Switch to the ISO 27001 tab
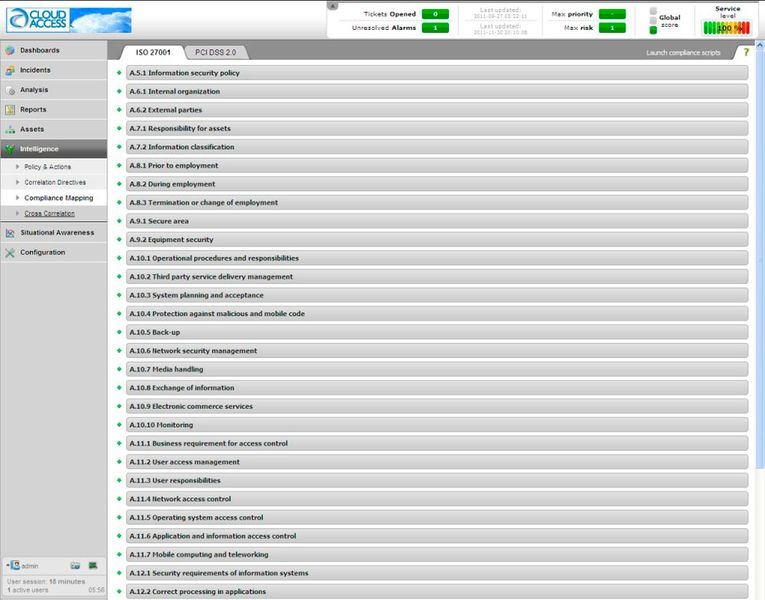 click(x=153, y=52)
